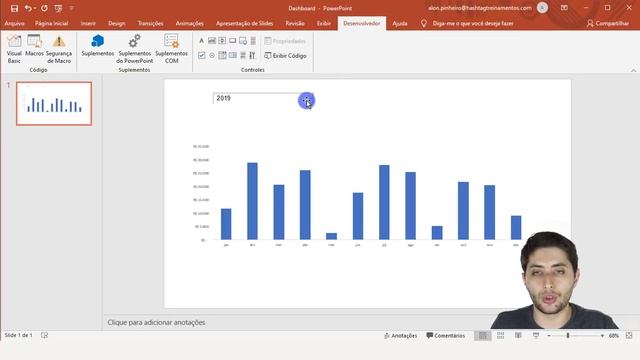Open the Visual Basic editor

[14, 49]
